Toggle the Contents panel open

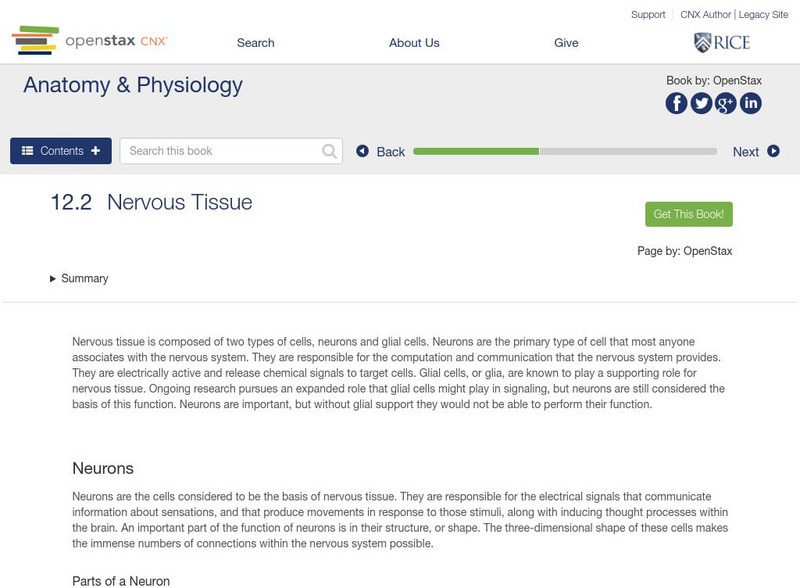[61, 151]
